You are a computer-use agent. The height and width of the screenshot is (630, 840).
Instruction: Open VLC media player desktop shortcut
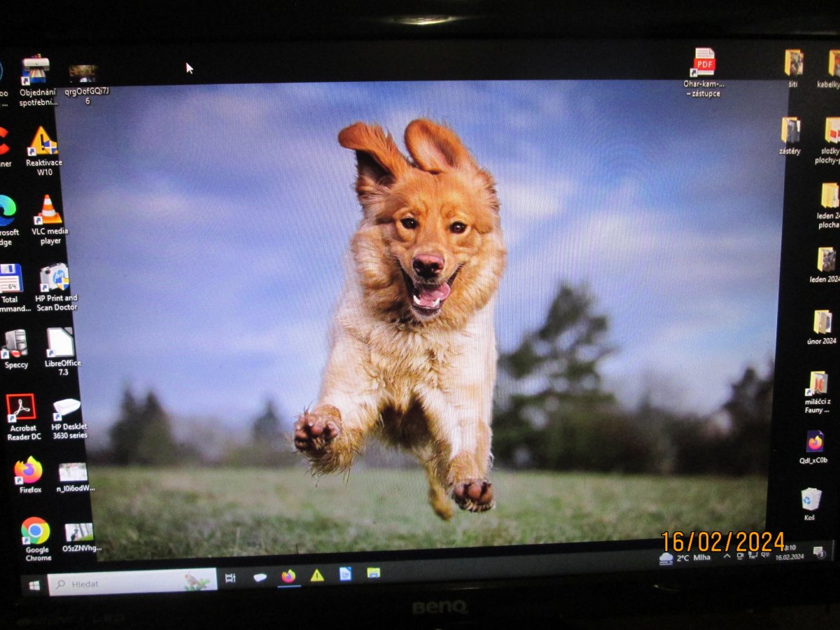(48, 211)
